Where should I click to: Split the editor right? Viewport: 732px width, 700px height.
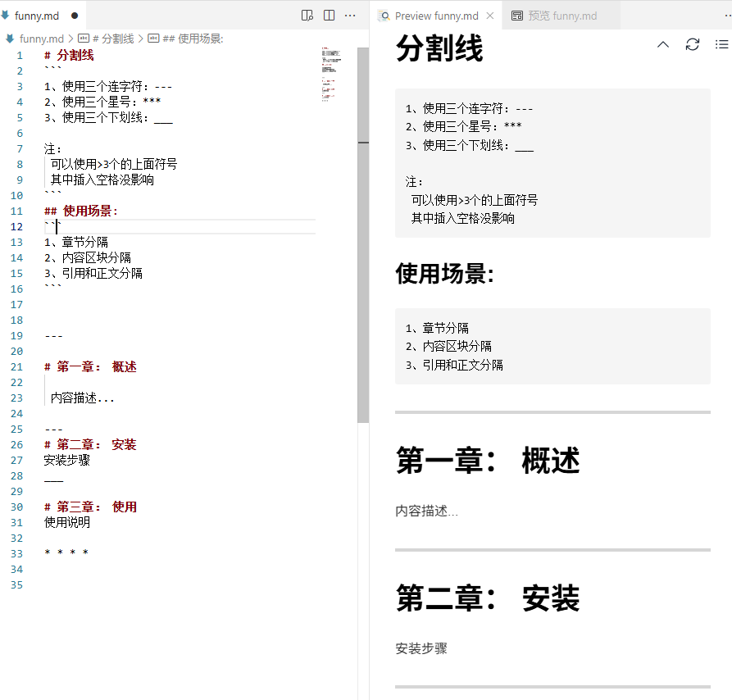[x=330, y=16]
